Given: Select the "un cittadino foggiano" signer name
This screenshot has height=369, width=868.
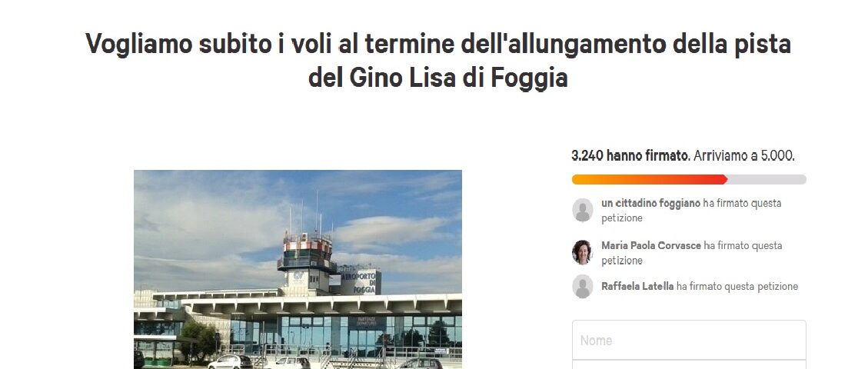Looking at the screenshot, I should [651, 203].
